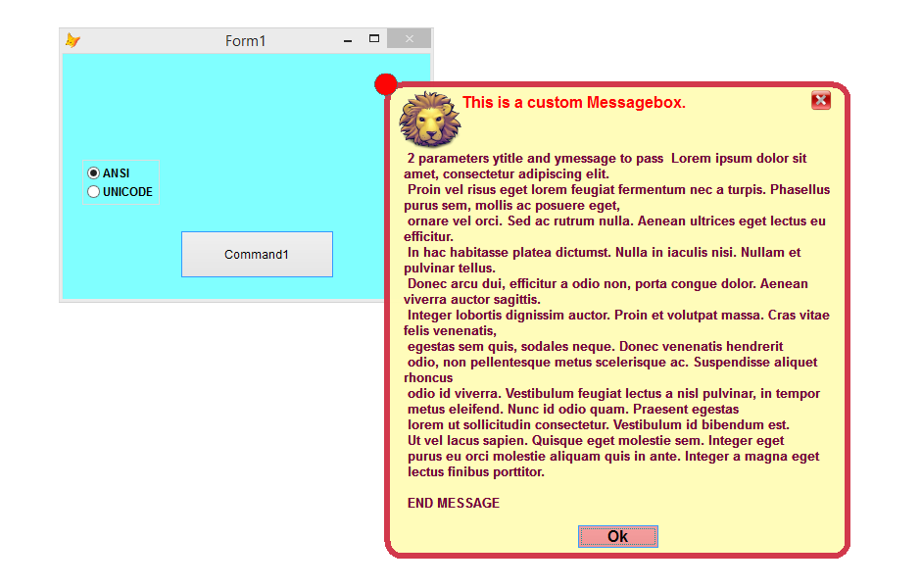The width and height of the screenshot is (921, 588).
Task: Confirm the messagebox with Ok button
Action: [x=617, y=536]
